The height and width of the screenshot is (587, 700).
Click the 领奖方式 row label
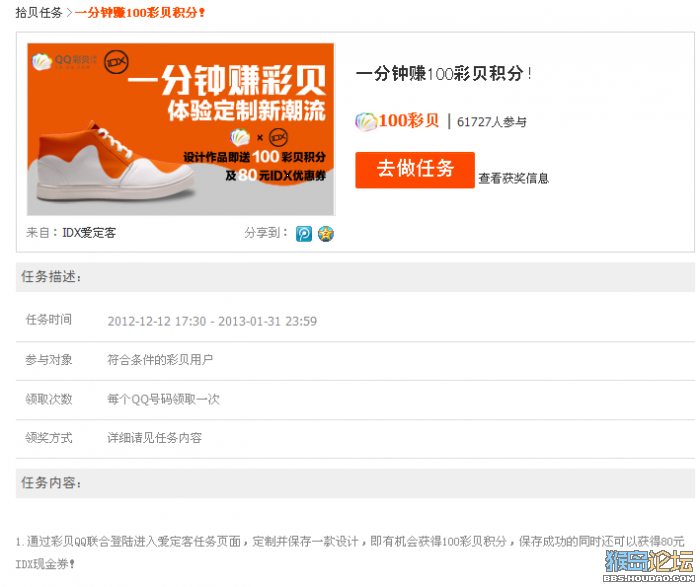(49, 438)
